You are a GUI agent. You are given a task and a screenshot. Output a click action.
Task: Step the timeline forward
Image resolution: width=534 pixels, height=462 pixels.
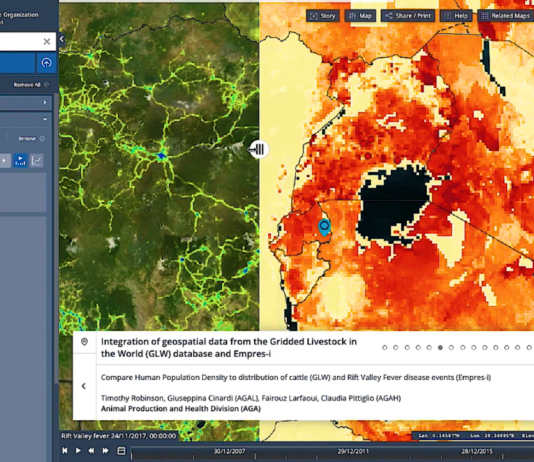point(106,450)
